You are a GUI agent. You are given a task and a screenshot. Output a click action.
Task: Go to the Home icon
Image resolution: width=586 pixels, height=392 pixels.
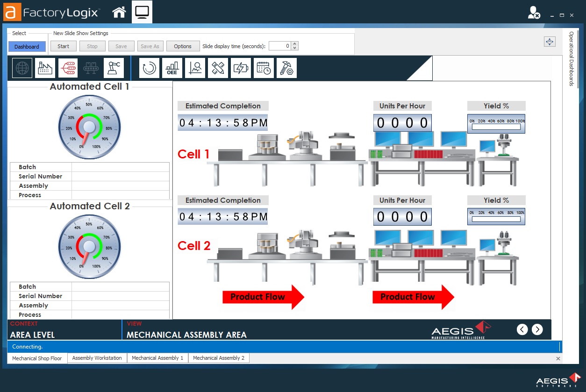pyautogui.click(x=119, y=13)
